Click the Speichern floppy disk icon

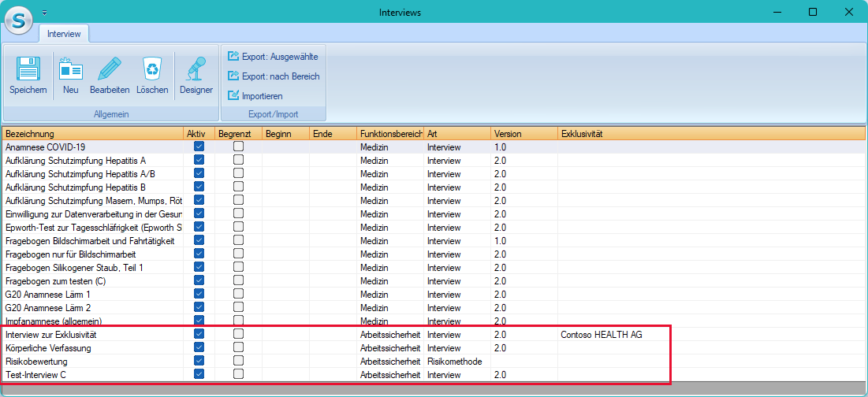point(28,69)
